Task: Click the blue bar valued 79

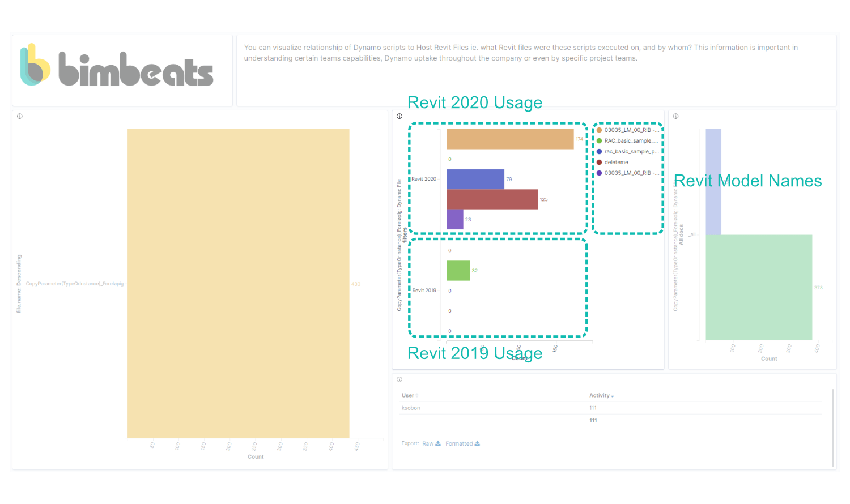Action: point(475,179)
